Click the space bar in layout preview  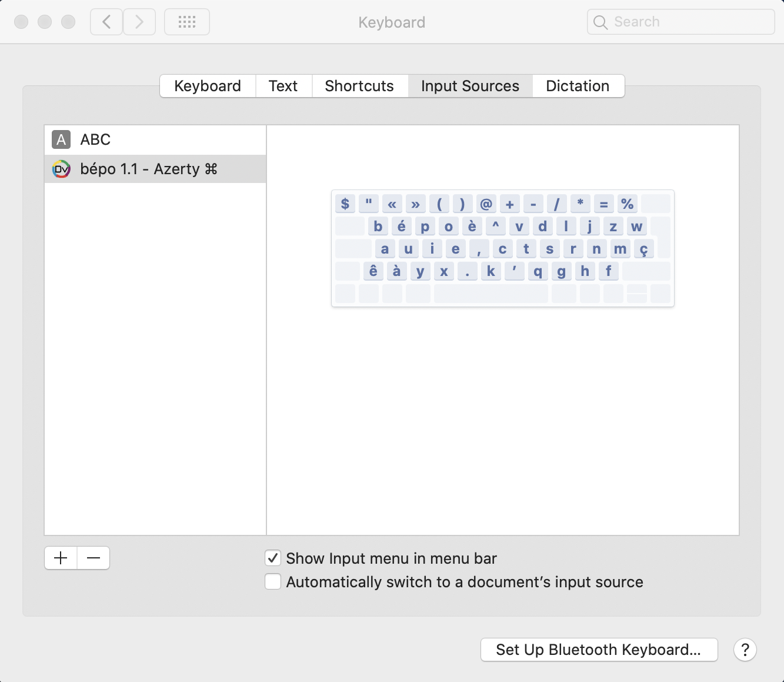(x=491, y=293)
